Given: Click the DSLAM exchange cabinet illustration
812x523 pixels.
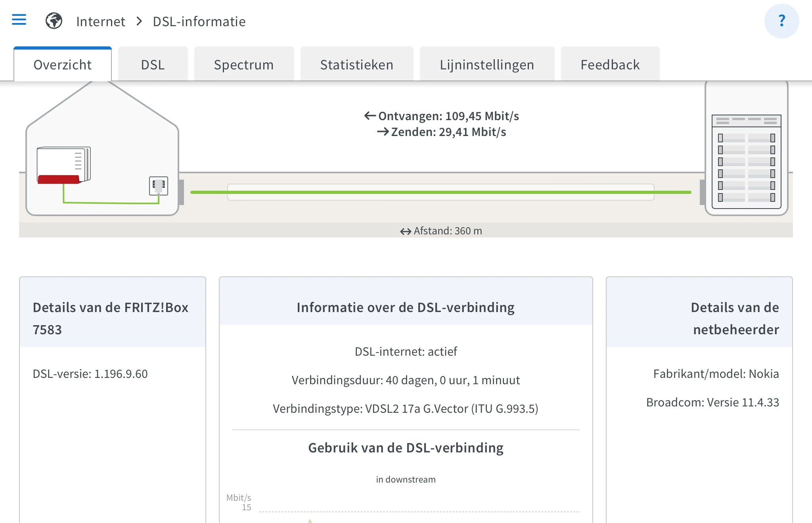Looking at the screenshot, I should [746, 161].
